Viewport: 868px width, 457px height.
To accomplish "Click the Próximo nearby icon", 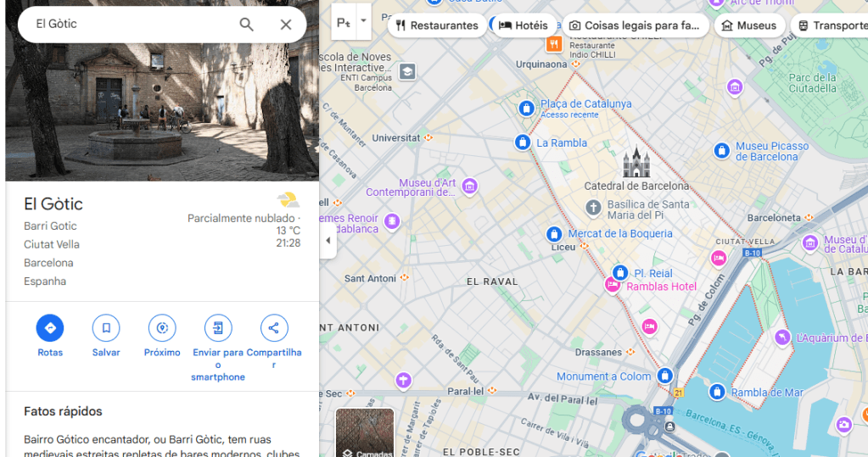I will pos(162,328).
